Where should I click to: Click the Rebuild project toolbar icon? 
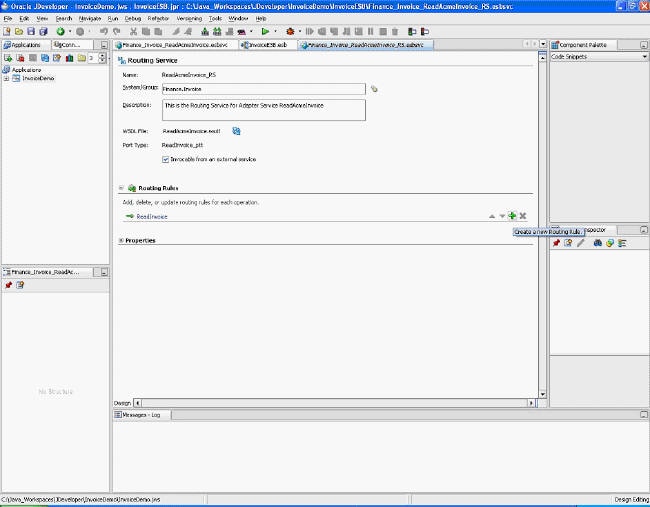click(x=217, y=32)
